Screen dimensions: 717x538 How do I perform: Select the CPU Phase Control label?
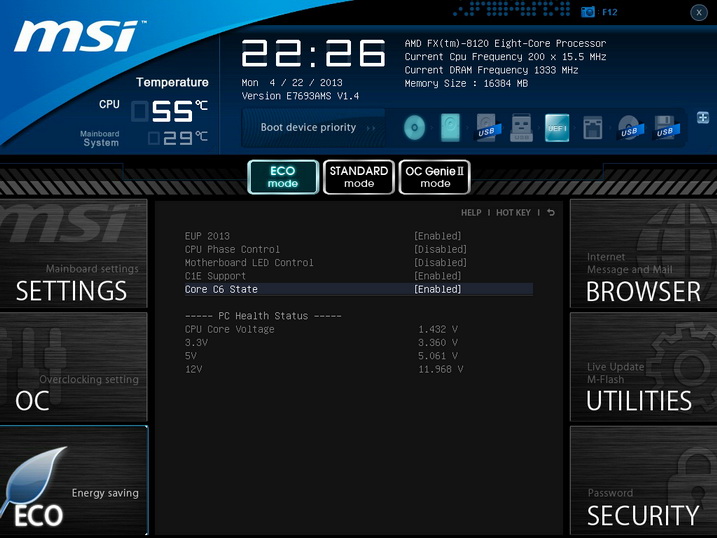pyautogui.click(x=232, y=250)
